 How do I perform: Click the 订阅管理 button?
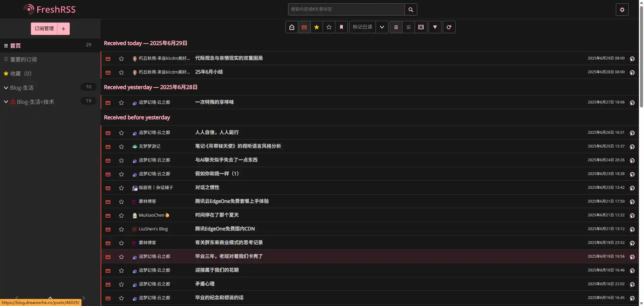[44, 29]
